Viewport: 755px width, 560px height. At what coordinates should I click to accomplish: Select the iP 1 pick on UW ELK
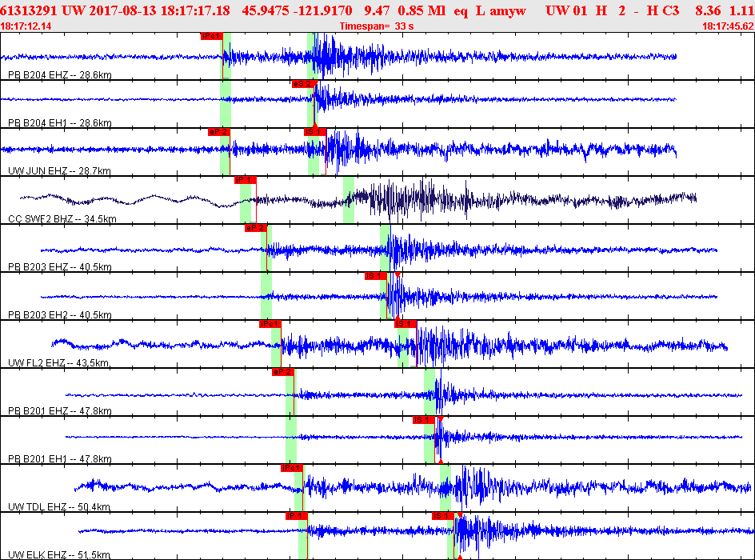tap(296, 516)
